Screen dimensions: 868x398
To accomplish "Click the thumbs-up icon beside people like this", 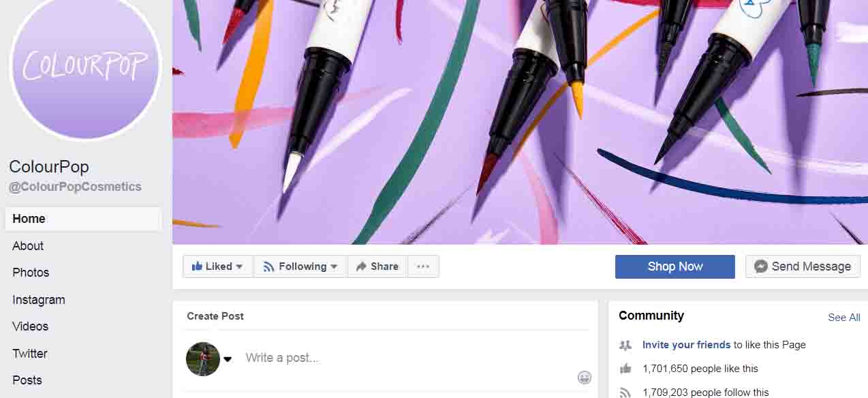I will [x=625, y=369].
